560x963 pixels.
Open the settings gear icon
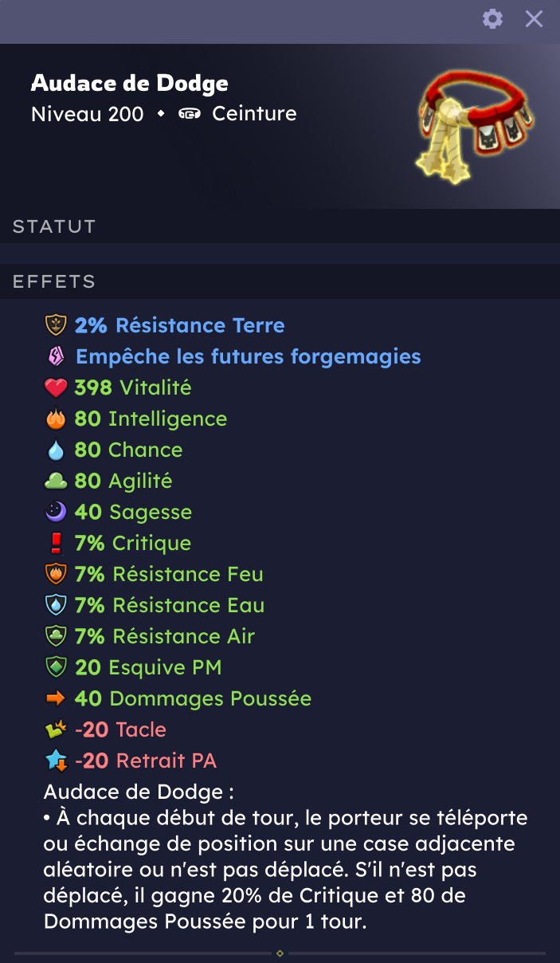pyautogui.click(x=493, y=19)
